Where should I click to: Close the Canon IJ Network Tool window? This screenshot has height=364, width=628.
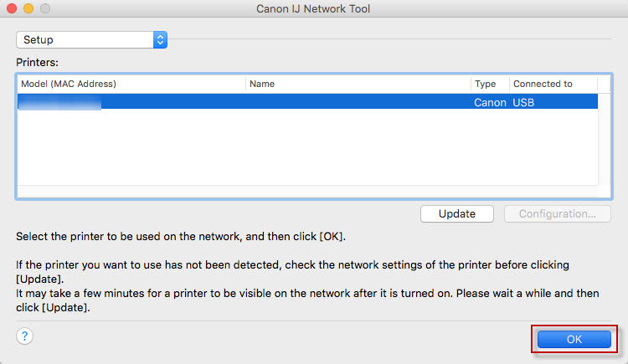click(12, 8)
